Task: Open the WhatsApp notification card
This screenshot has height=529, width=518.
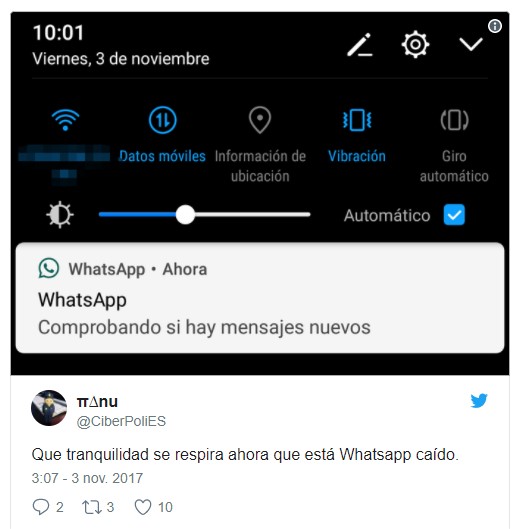Action: pos(260,298)
